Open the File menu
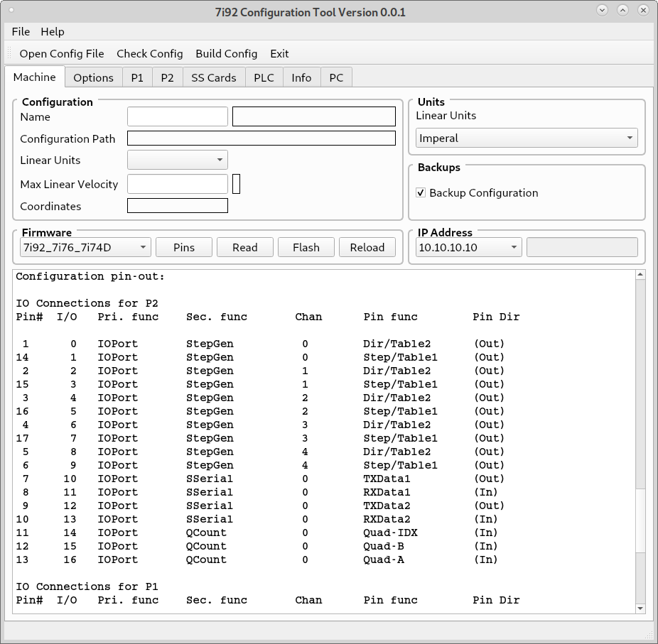The width and height of the screenshot is (658, 644). click(21, 32)
